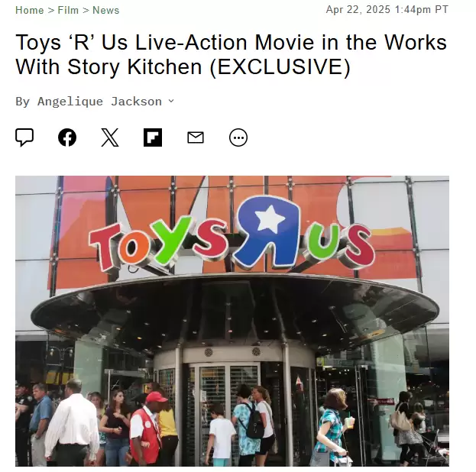Open the Film breadcrumb section
476x472 pixels.
point(68,11)
